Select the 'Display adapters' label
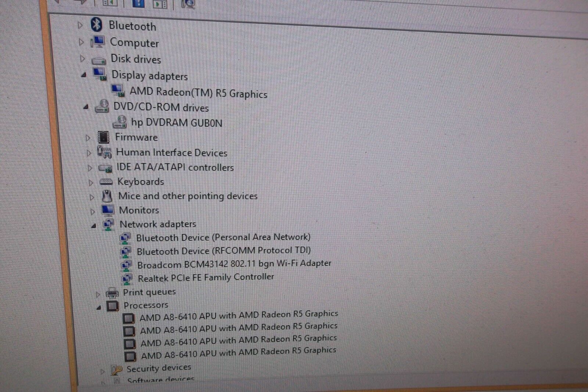 150,75
